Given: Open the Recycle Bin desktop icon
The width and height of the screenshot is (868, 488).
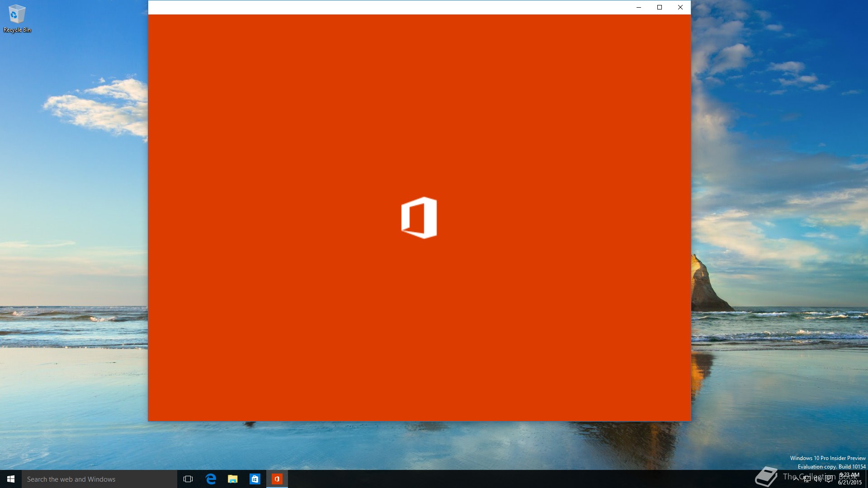Looking at the screenshot, I should click(x=17, y=19).
